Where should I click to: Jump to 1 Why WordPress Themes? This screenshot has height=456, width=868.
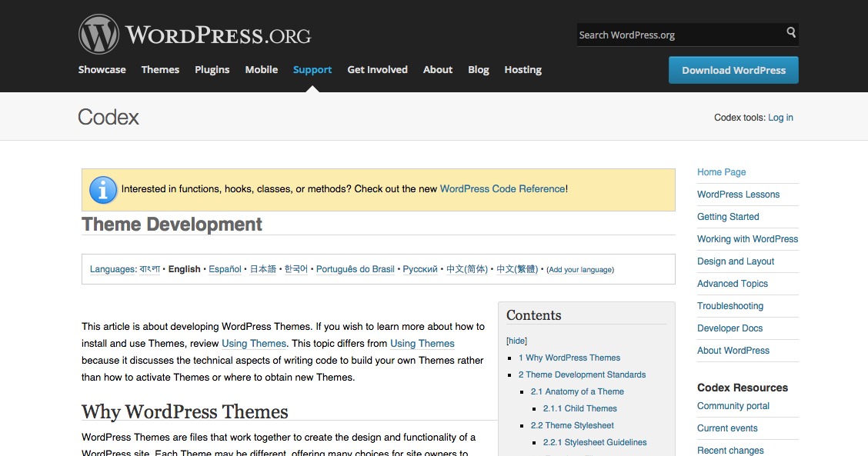click(x=569, y=358)
